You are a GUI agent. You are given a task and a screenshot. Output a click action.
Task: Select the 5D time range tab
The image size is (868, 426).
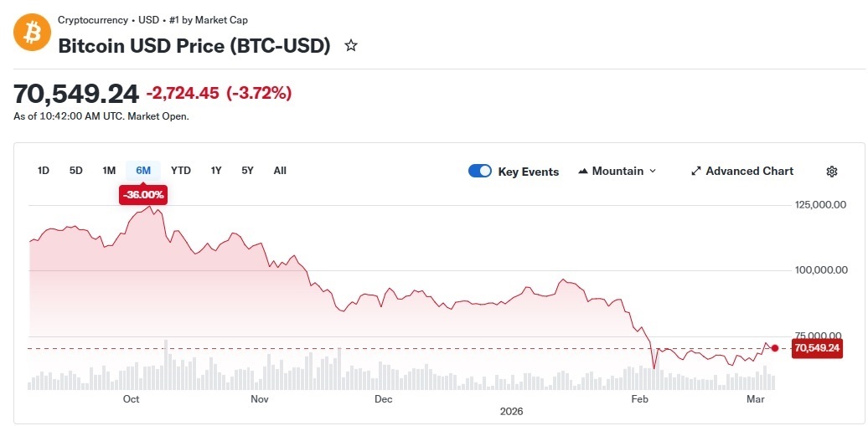click(x=76, y=171)
